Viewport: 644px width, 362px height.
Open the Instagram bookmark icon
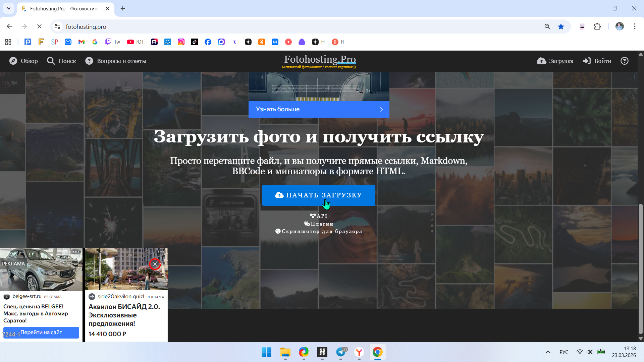pos(181,42)
